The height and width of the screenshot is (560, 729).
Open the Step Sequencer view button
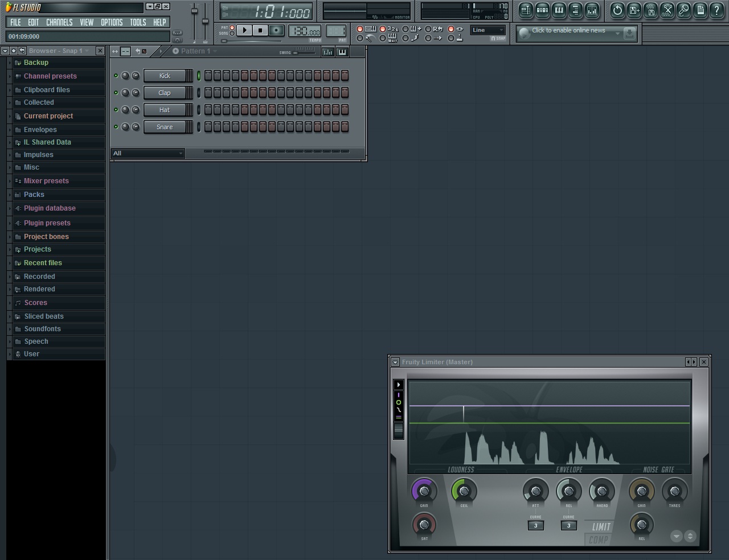click(542, 10)
